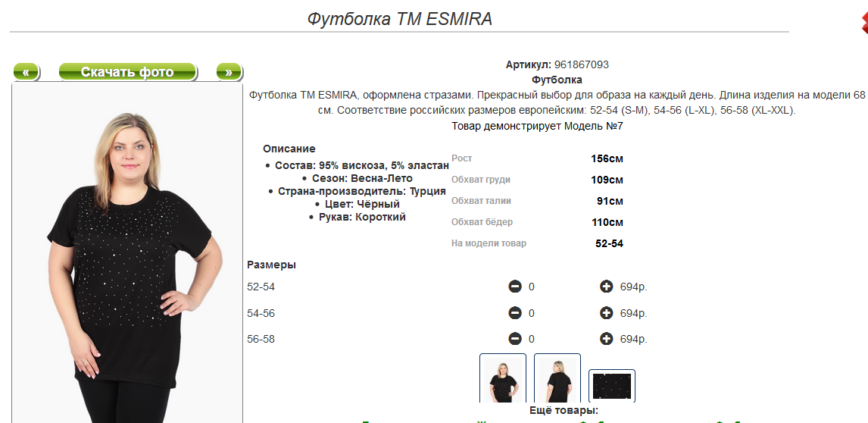This screenshot has height=423, width=868.
Task: Click the 694р. price for 52-54
Action: [633, 287]
